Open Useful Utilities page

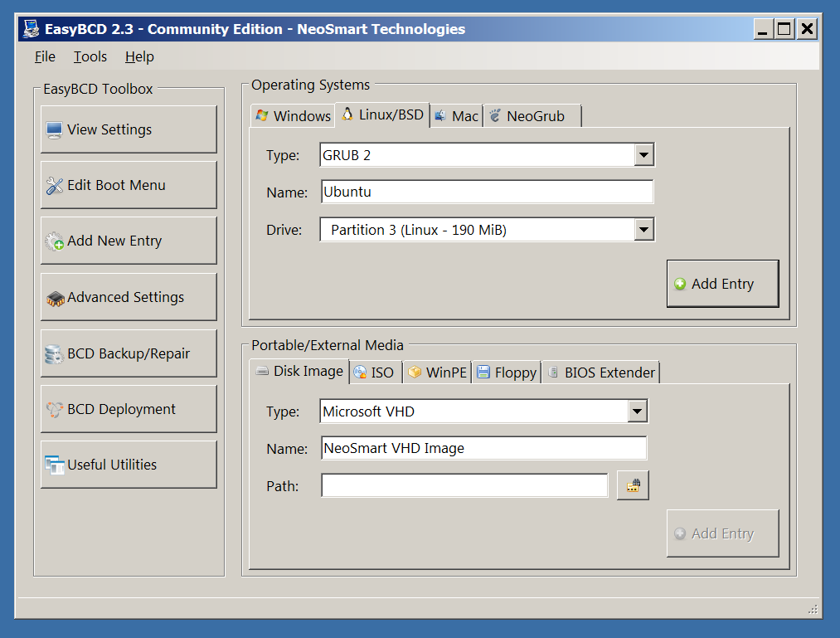click(x=129, y=465)
